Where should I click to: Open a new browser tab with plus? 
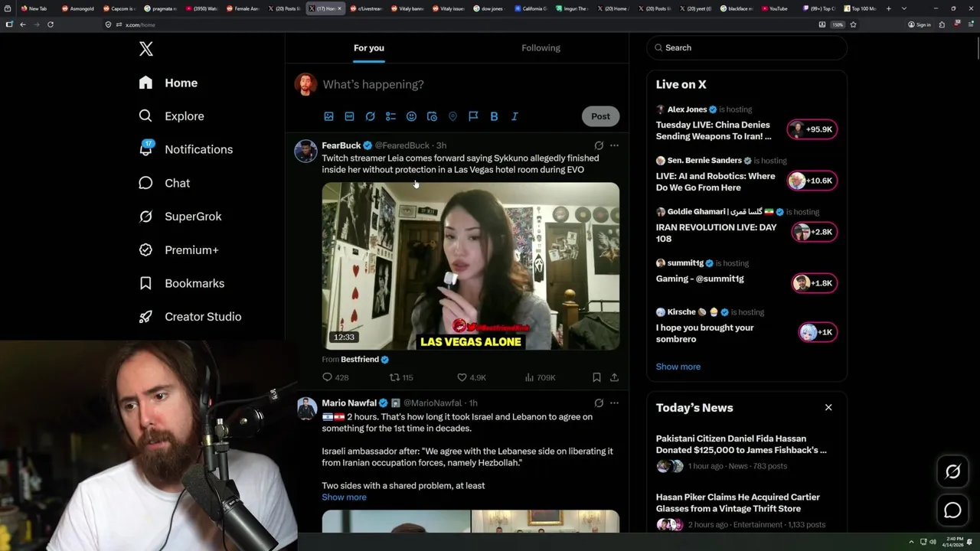click(888, 8)
